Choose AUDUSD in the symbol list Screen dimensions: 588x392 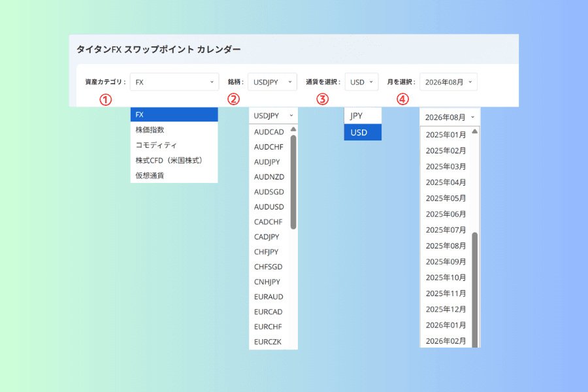[x=270, y=206]
